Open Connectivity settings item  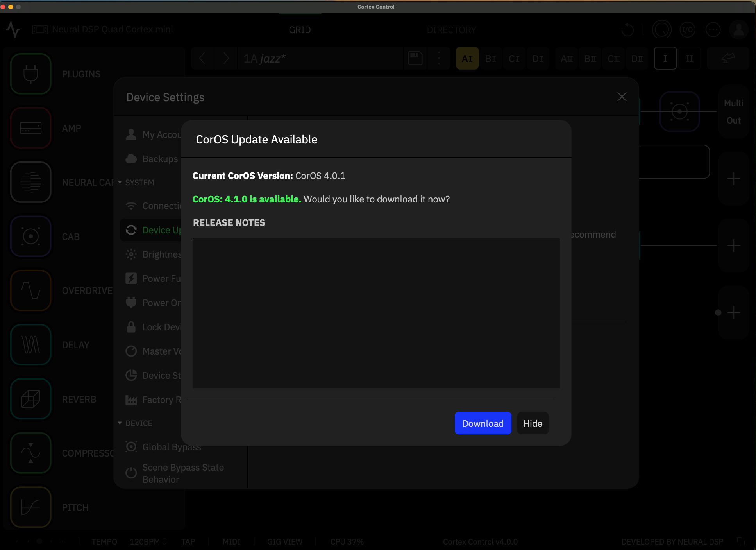(x=152, y=206)
